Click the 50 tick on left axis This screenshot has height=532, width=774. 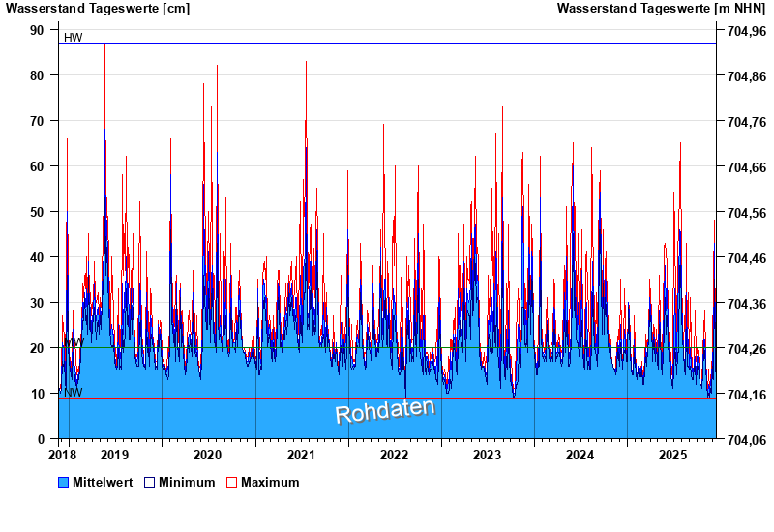pyautogui.click(x=37, y=212)
